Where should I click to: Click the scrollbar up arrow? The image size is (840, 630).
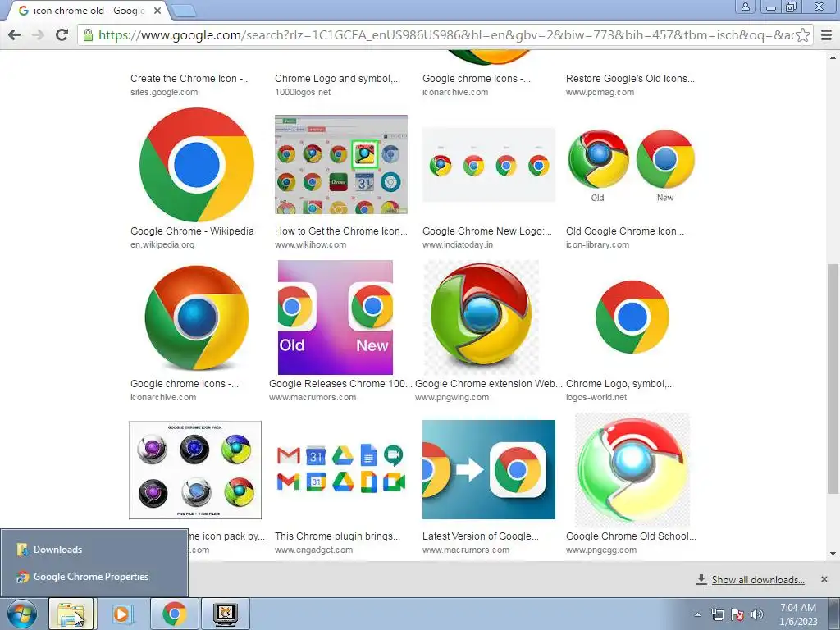(833, 57)
